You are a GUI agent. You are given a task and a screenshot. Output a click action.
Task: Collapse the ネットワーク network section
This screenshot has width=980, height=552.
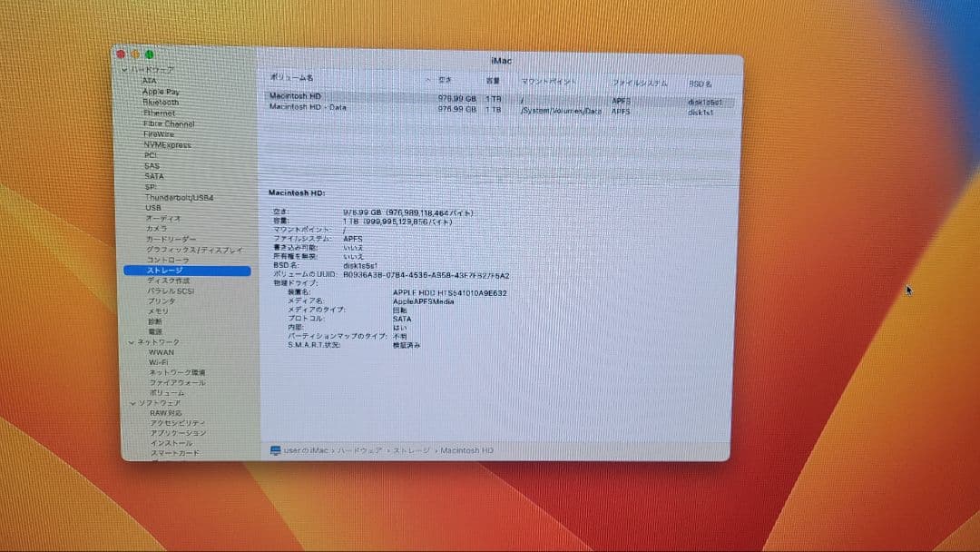coord(132,341)
